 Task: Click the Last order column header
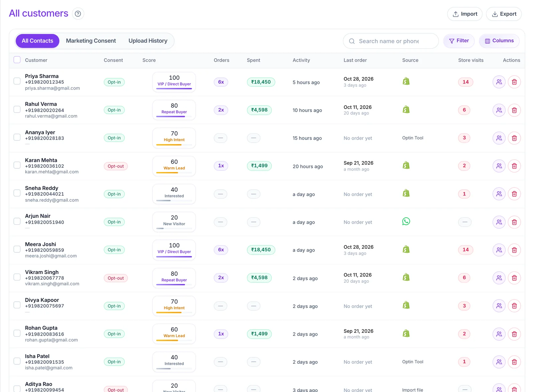(x=355, y=60)
